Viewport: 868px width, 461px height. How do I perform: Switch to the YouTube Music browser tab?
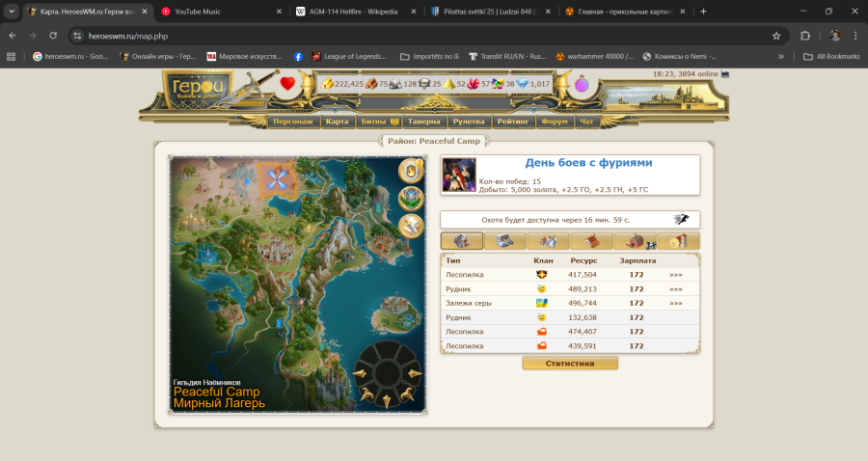pos(222,11)
